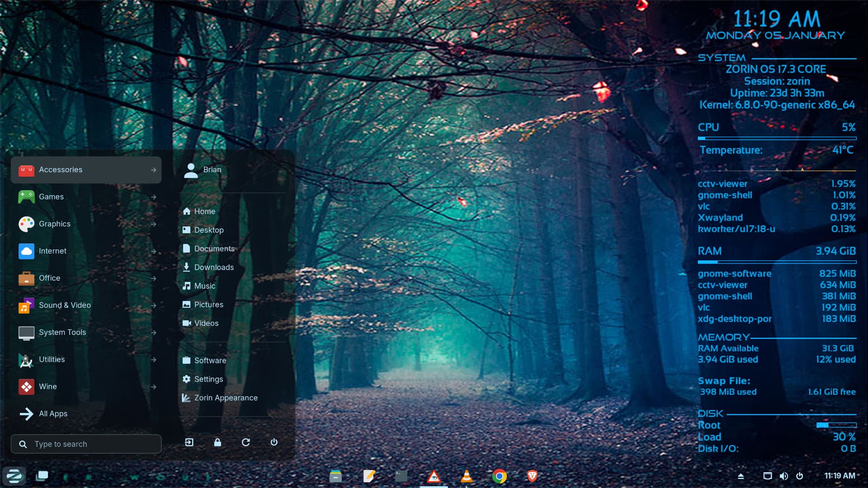
Task: Open the volume control in system tray
Action: 783,476
